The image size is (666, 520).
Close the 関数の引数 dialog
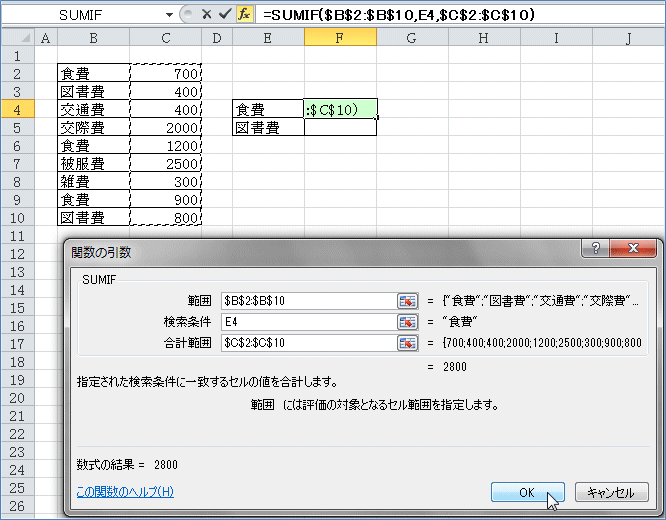[x=633, y=248]
